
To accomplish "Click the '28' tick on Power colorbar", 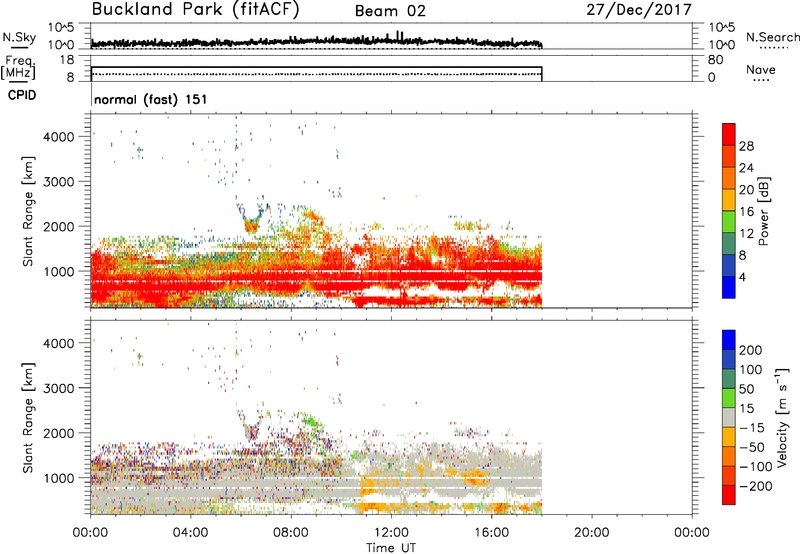I will point(746,146).
